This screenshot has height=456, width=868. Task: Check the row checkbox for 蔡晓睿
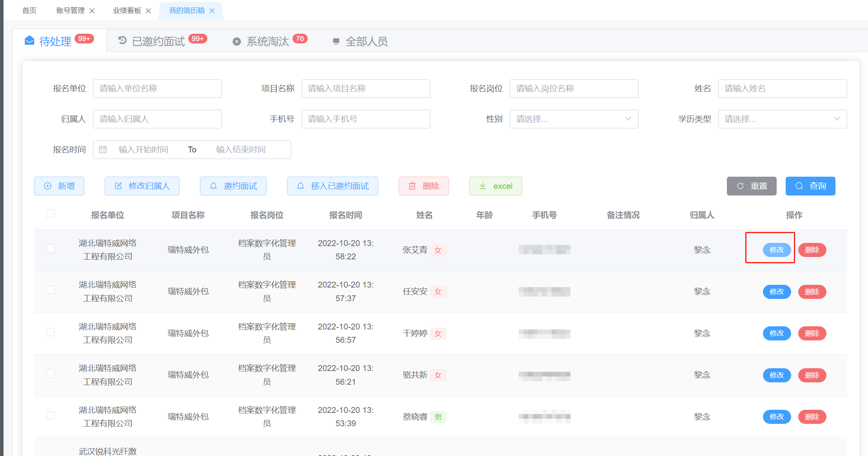coord(50,416)
